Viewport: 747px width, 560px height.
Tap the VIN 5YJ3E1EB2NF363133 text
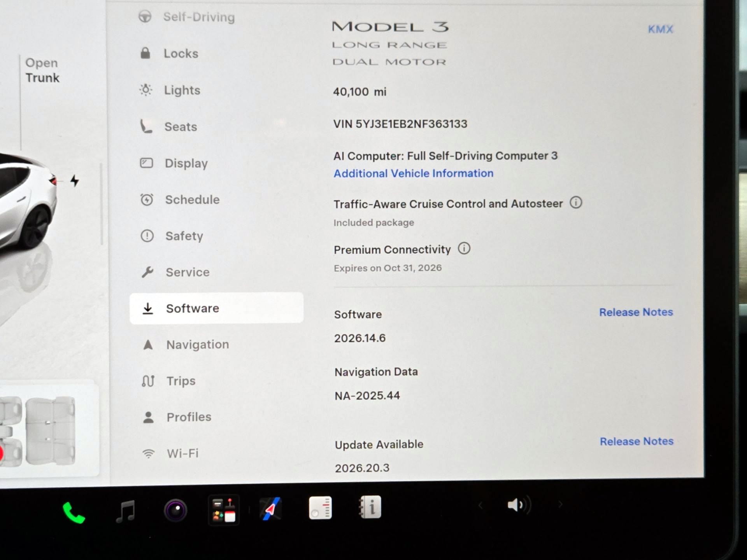400,124
